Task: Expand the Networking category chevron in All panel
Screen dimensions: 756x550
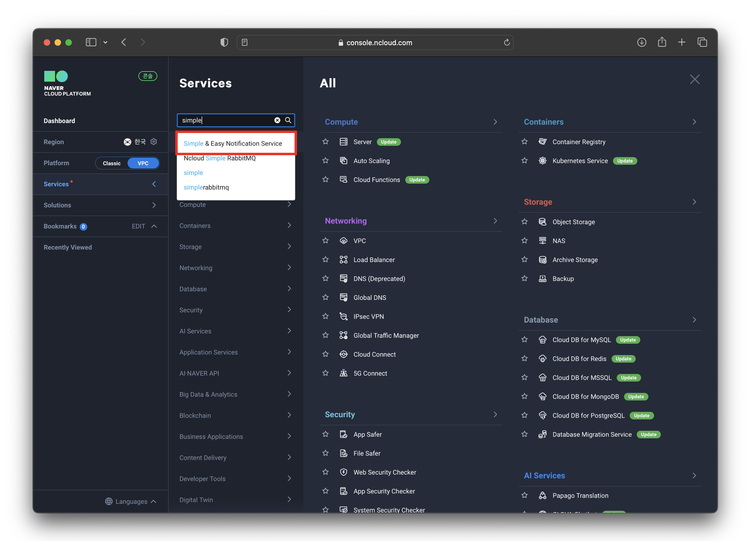Action: click(495, 221)
